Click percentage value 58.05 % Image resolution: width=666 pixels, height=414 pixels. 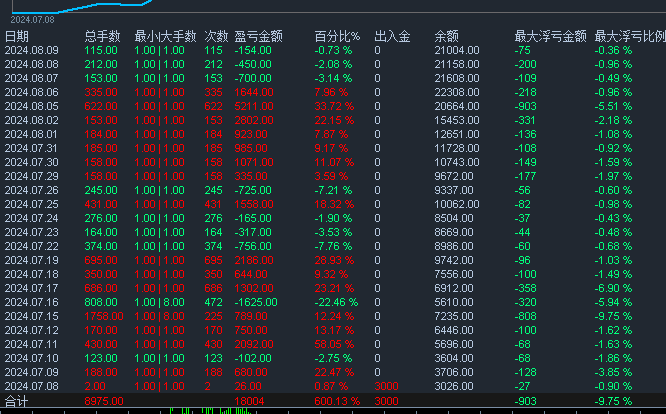click(334, 345)
